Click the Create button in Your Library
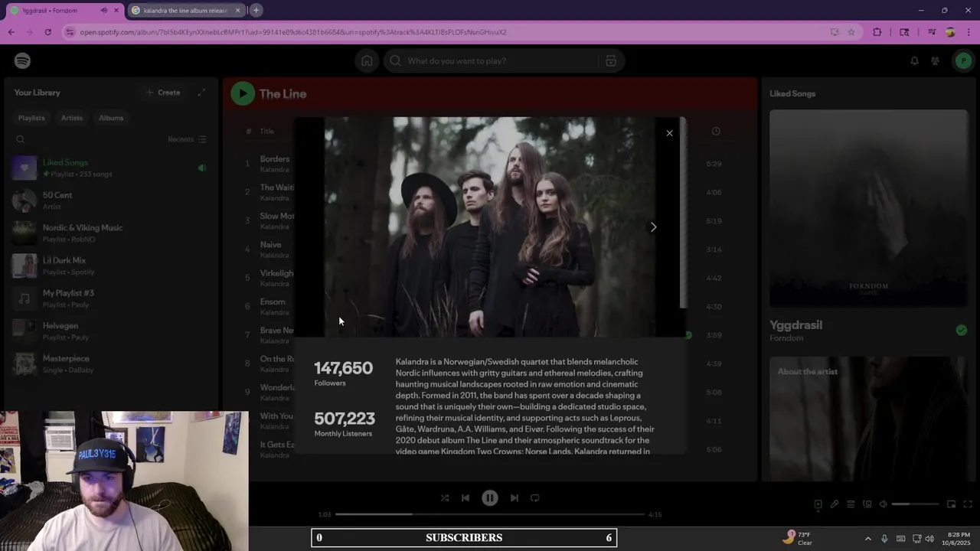This screenshot has width=980, height=551. 163,93
